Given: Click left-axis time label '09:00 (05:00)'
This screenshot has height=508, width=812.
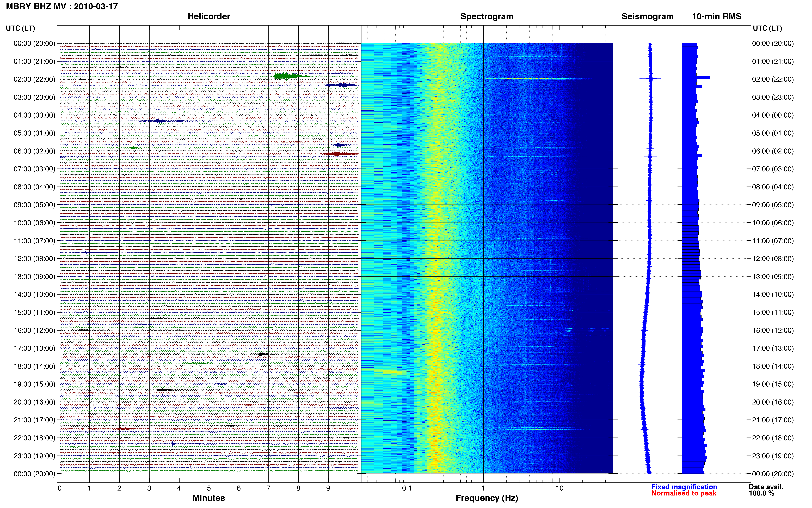Looking at the screenshot, I should pos(34,205).
